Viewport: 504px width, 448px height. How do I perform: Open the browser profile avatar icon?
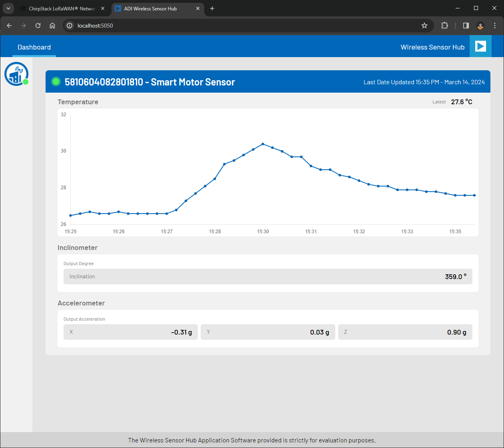click(480, 26)
